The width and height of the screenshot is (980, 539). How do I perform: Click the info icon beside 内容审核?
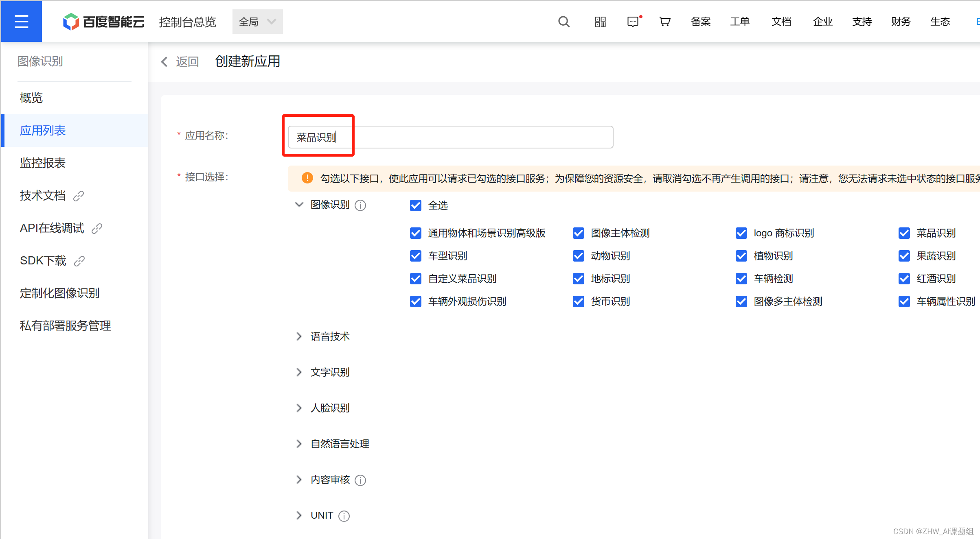(x=360, y=480)
